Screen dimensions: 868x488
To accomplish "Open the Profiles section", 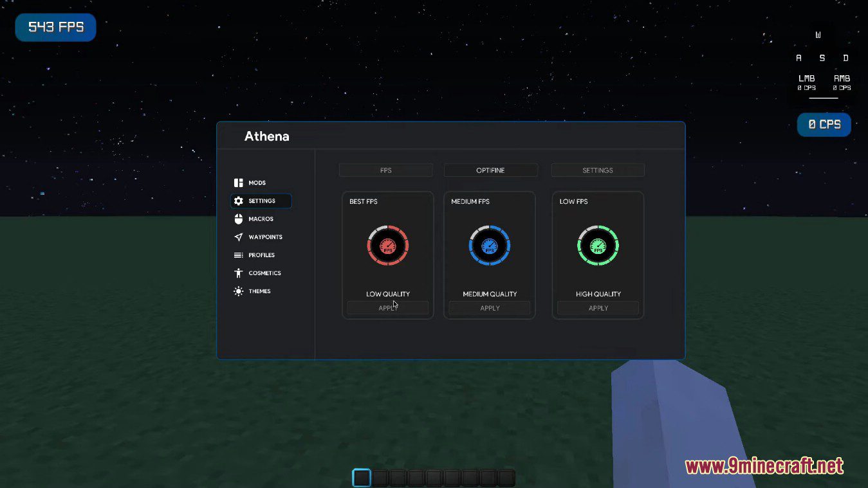I will 261,255.
